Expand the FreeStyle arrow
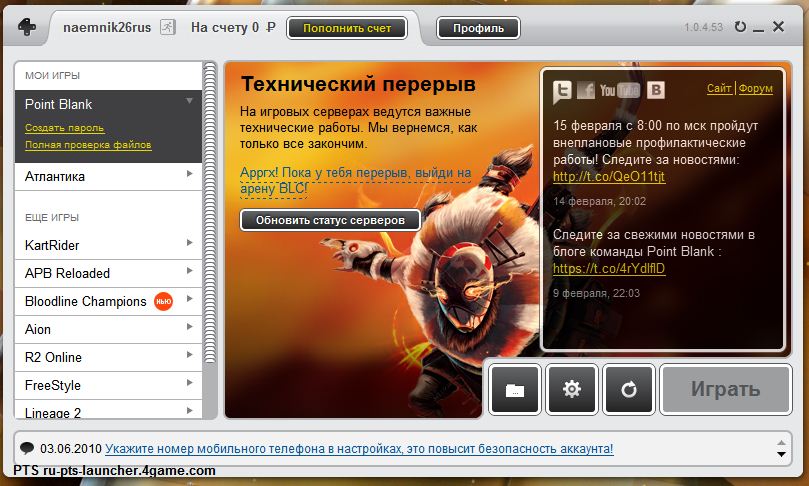The width and height of the screenshot is (809, 486). pos(189,382)
